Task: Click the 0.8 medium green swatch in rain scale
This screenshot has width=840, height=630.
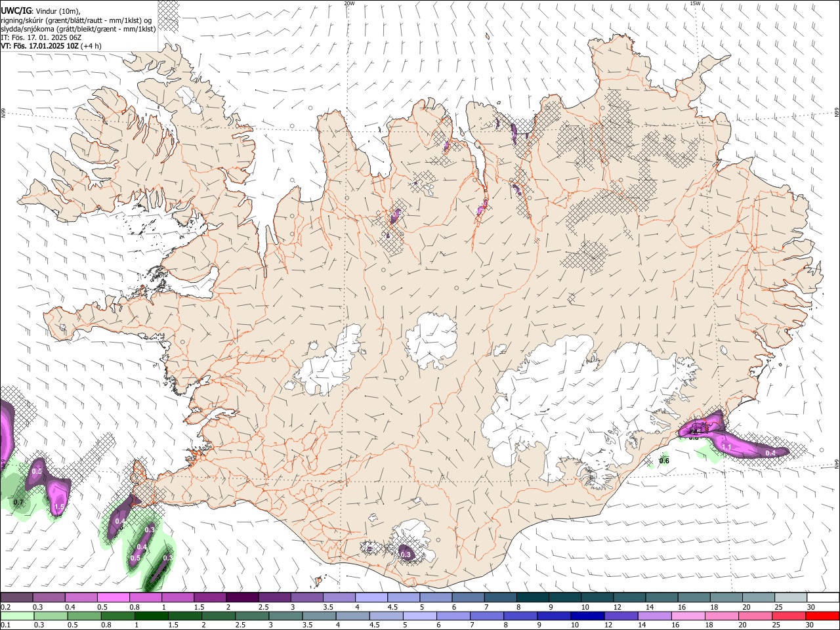Action: click(x=117, y=616)
